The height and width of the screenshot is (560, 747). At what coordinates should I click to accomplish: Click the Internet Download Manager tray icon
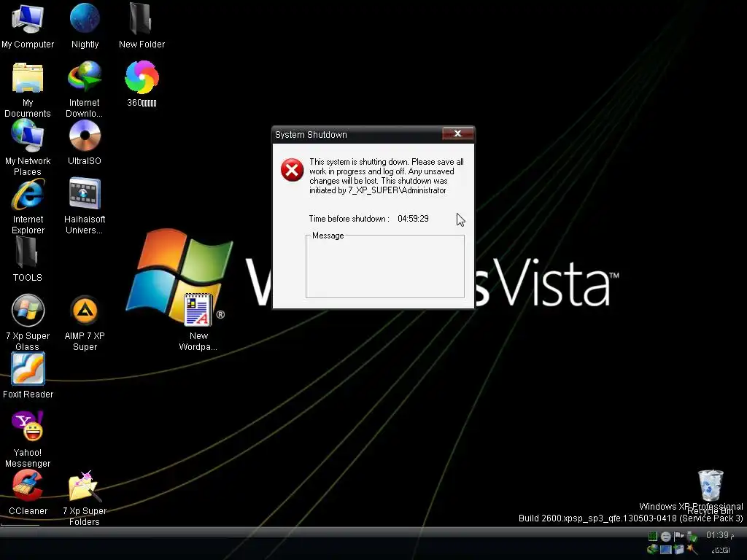pyautogui.click(x=653, y=549)
